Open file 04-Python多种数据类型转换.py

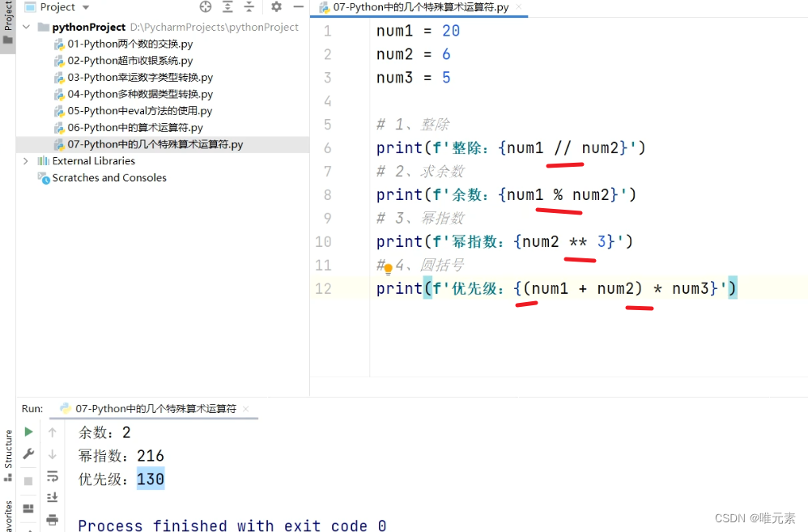tap(140, 94)
